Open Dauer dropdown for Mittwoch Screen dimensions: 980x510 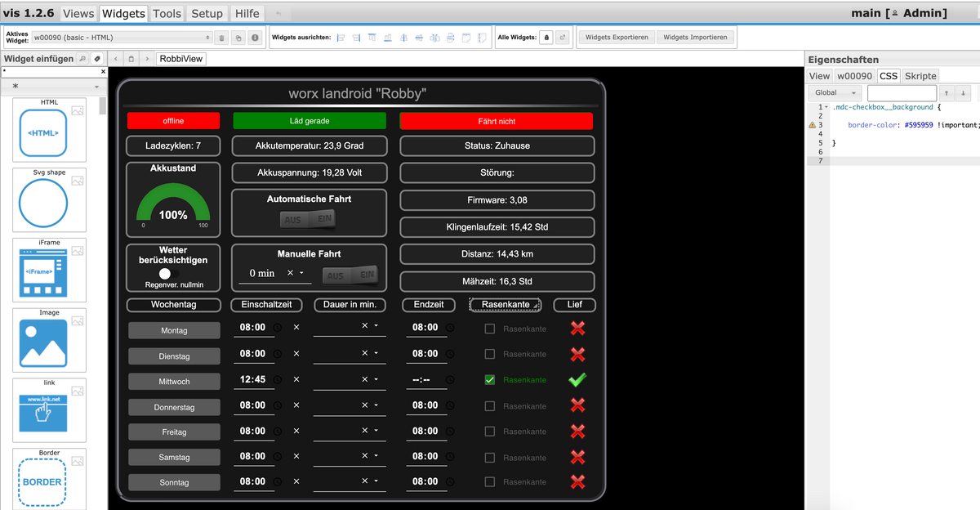(x=376, y=379)
